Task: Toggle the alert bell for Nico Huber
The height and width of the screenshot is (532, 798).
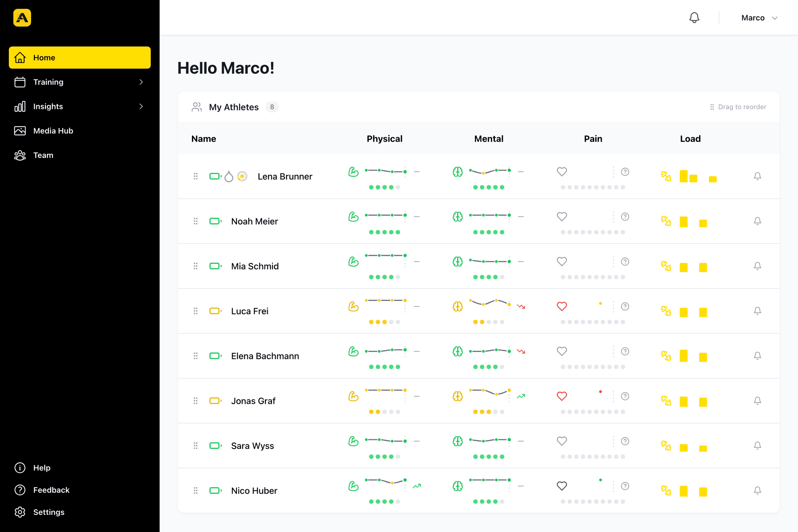Action: pos(757,490)
